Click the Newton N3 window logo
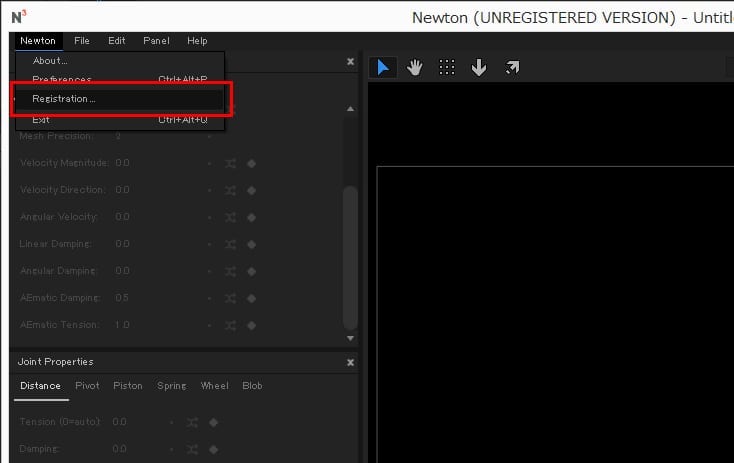The height and width of the screenshot is (463, 734). coord(19,17)
